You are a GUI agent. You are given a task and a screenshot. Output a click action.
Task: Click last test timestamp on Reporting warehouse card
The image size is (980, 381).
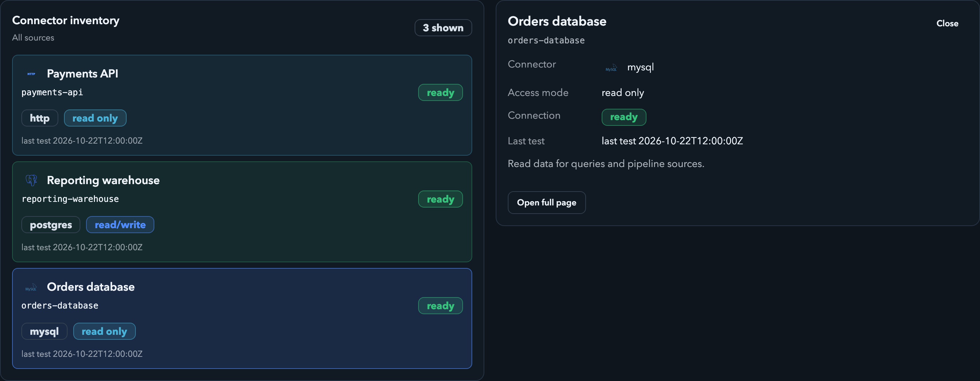(82, 247)
